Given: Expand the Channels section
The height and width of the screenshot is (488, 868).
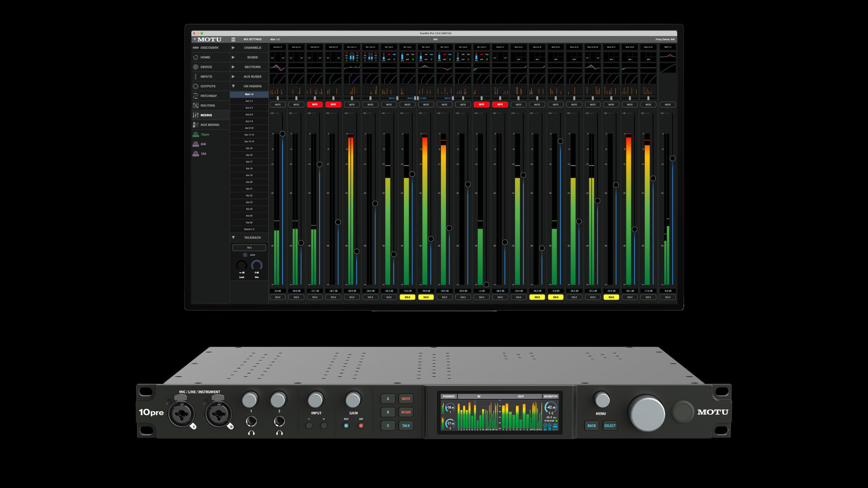Looking at the screenshot, I should [233, 47].
